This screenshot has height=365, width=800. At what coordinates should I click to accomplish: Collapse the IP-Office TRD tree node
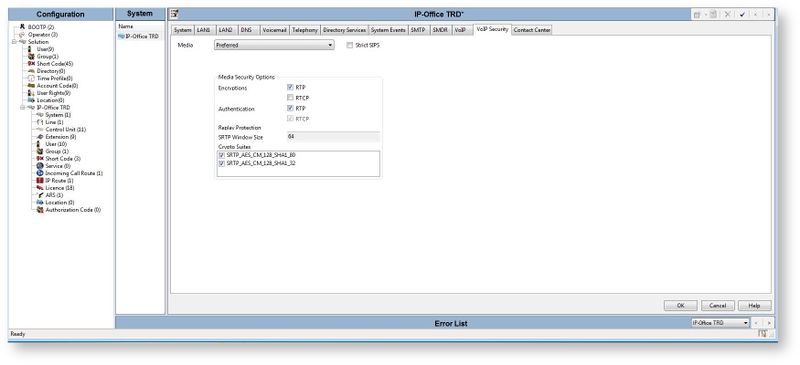coord(22,108)
